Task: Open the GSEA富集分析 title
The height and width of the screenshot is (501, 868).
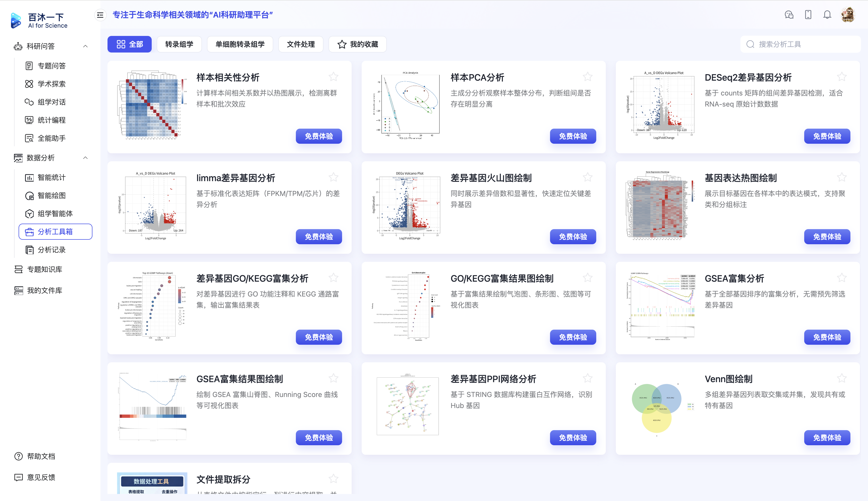Action: [734, 278]
